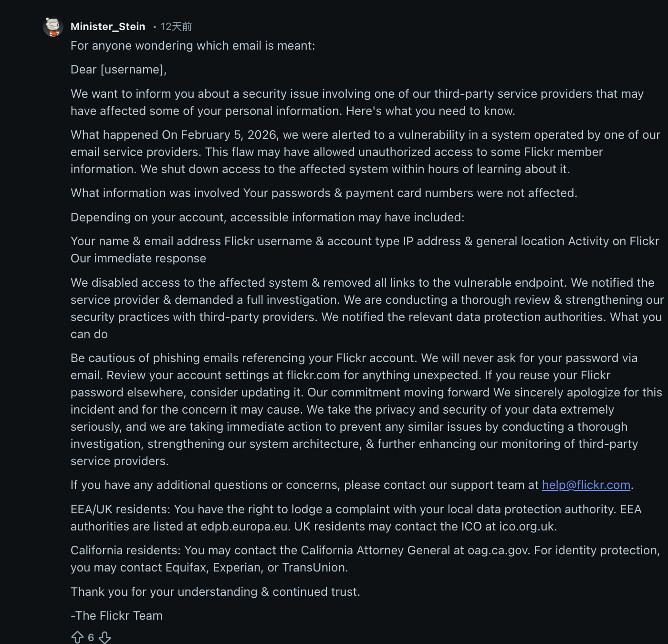
Task: Open the Minister_Stein username link
Action: (x=108, y=27)
